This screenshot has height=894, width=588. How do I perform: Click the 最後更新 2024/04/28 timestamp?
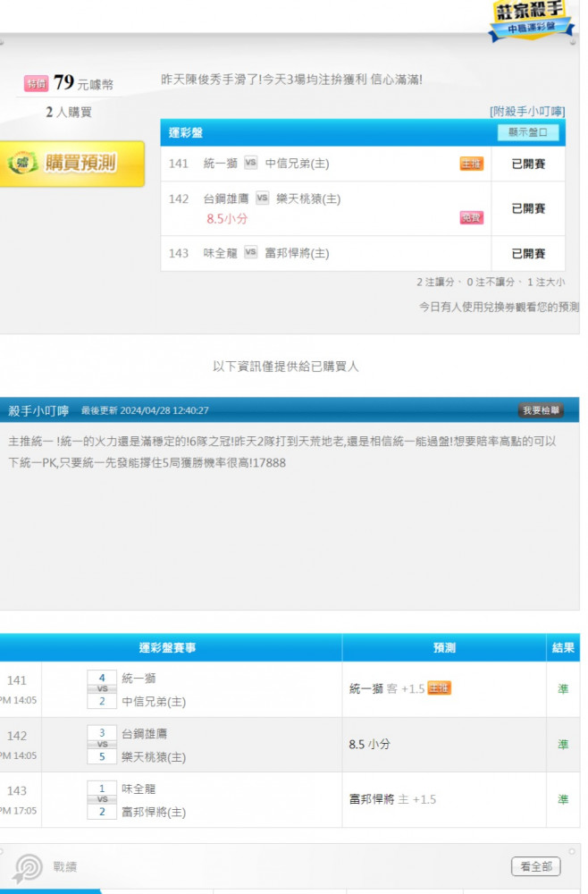coord(145,410)
